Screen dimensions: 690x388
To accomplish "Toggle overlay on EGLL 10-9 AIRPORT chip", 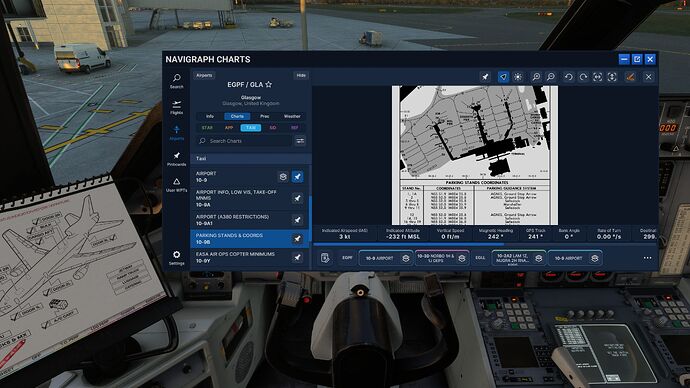I will (x=595, y=258).
